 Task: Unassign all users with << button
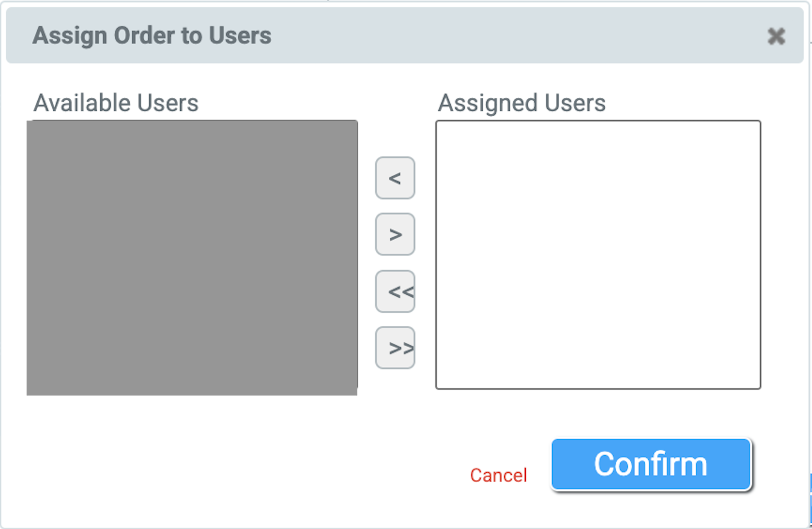pos(395,291)
